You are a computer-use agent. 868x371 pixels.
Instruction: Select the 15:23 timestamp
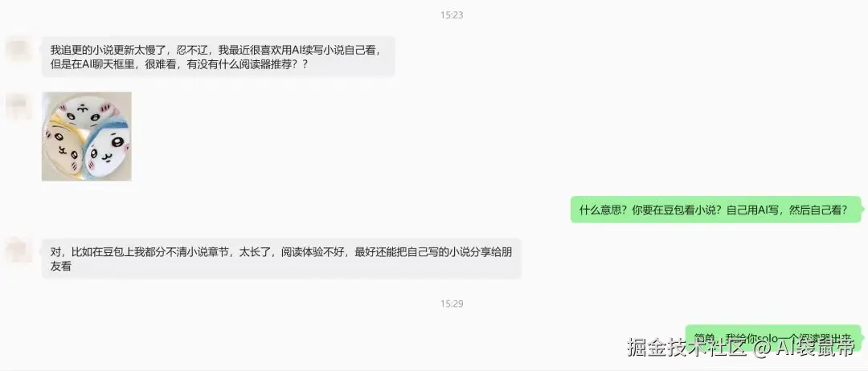[452, 15]
